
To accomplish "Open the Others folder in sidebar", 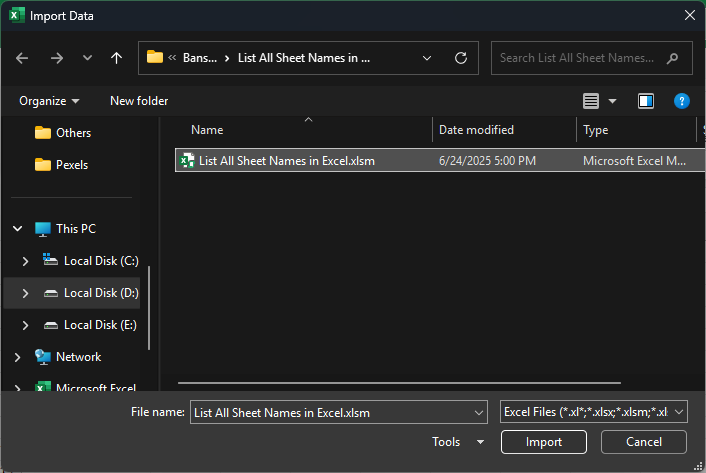I will click(x=63, y=133).
